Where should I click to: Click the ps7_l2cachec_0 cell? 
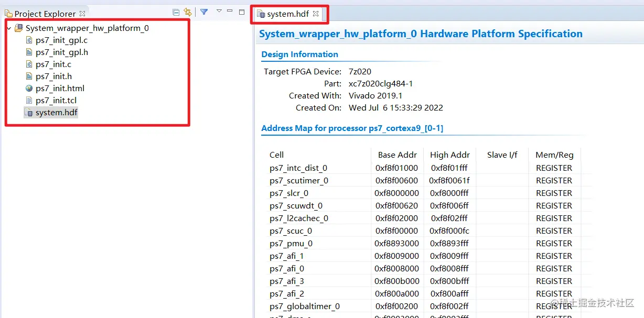[x=299, y=218]
